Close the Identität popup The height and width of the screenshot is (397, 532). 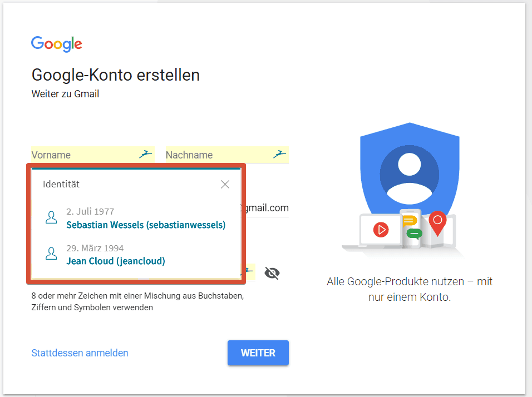click(225, 185)
